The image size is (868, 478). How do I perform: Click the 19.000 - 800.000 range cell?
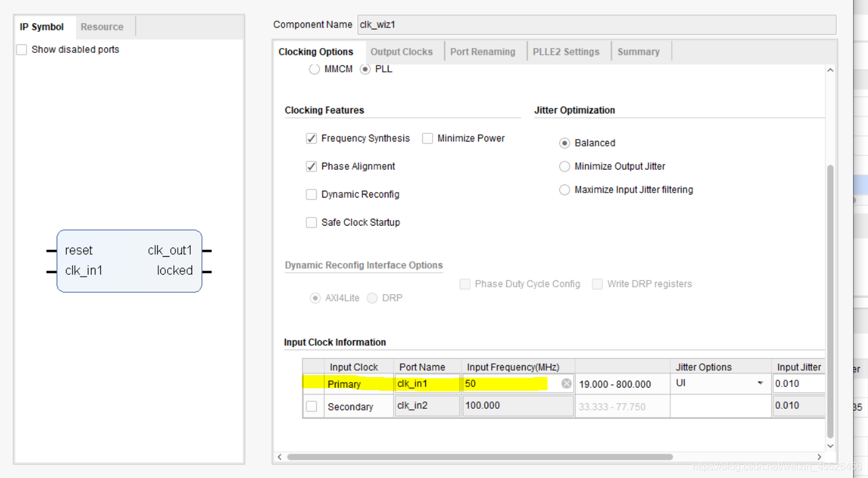[622, 385]
